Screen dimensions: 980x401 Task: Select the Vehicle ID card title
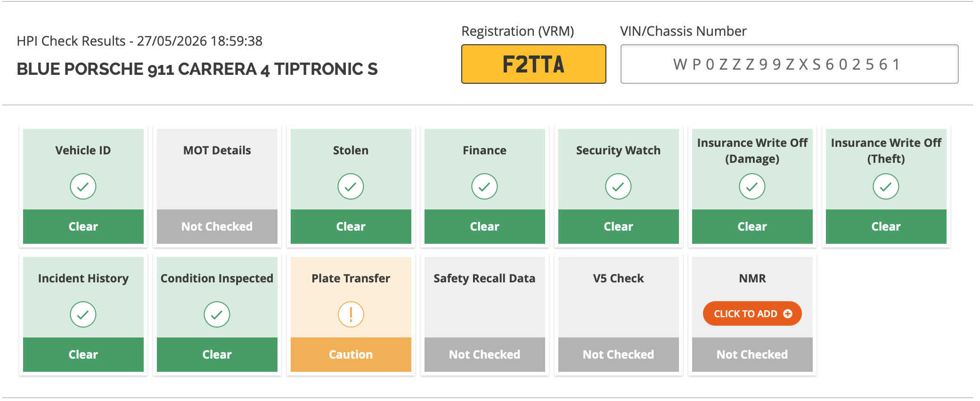click(83, 151)
